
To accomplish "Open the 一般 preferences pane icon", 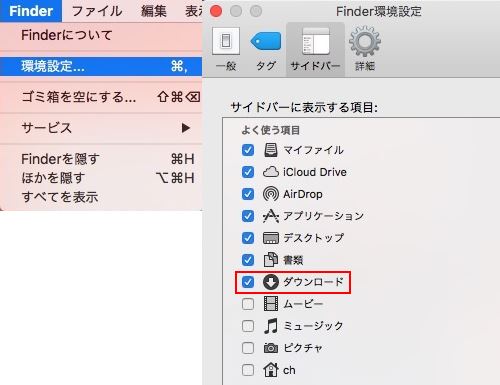I will [x=226, y=41].
